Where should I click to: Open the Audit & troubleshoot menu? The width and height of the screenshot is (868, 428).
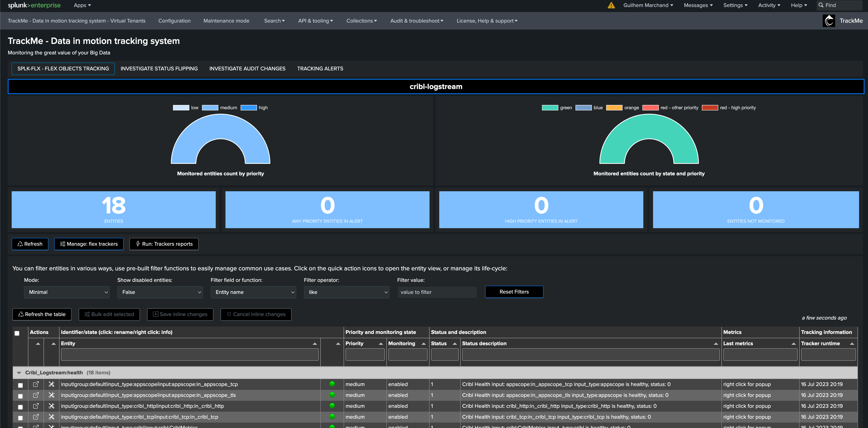coord(417,21)
